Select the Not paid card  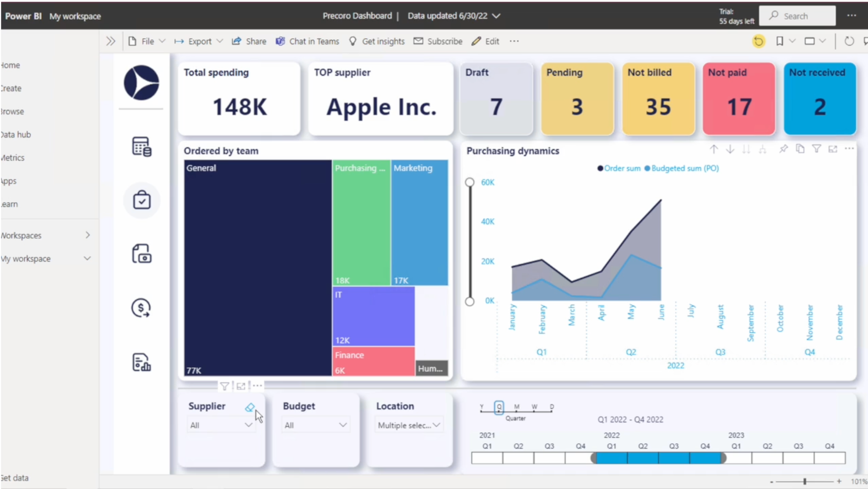[739, 99]
